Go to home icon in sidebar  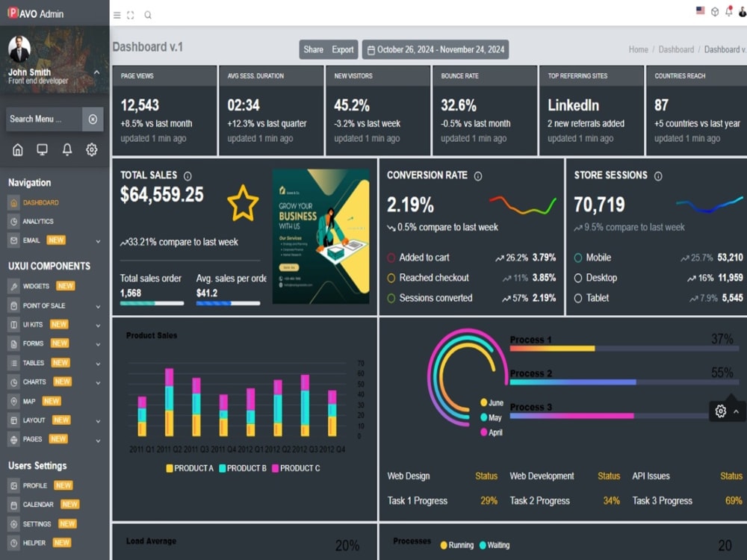pos(18,150)
